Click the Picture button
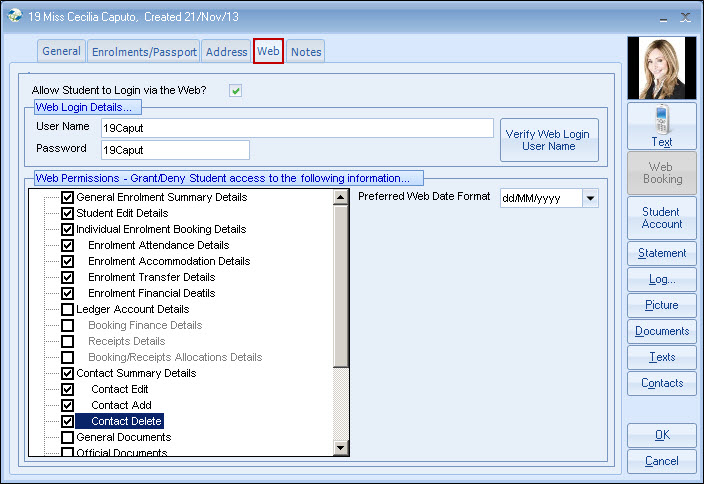The width and height of the screenshot is (704, 484). pyautogui.click(x=661, y=305)
